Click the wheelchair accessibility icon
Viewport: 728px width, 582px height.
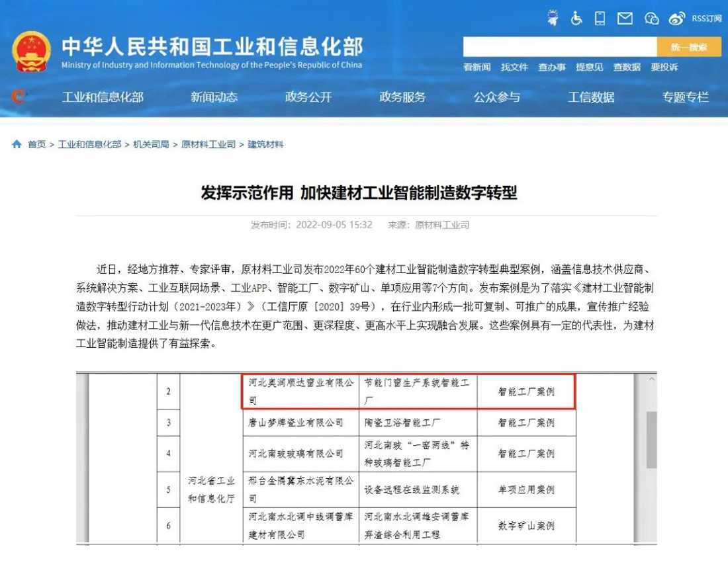point(576,19)
